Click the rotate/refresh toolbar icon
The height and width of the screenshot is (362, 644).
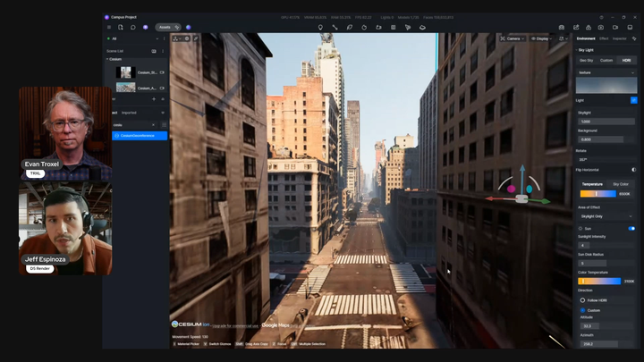click(364, 28)
